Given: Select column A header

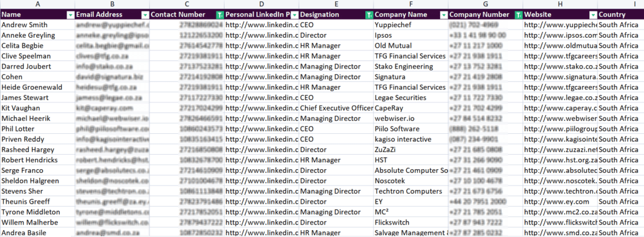Looking at the screenshot, I should click(38, 4).
